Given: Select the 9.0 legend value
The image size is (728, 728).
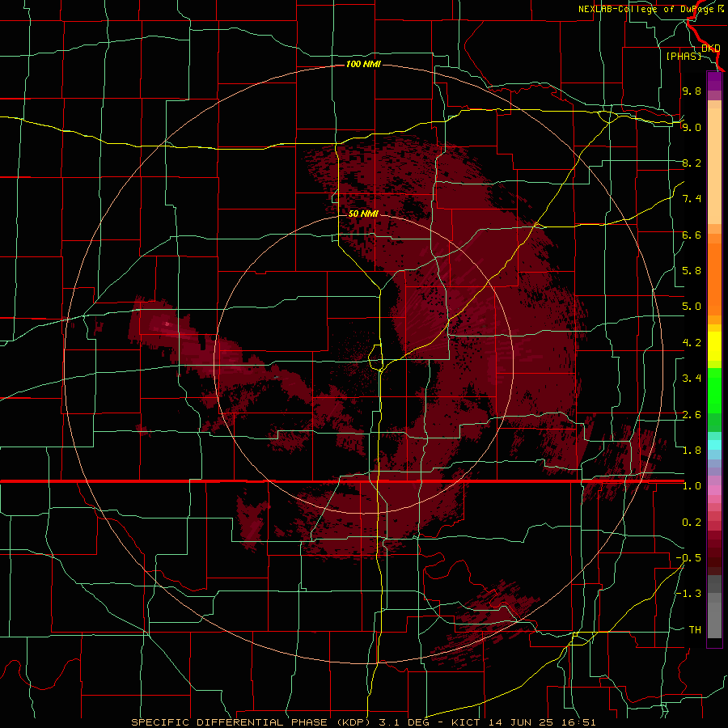Looking at the screenshot, I should click(x=692, y=127).
